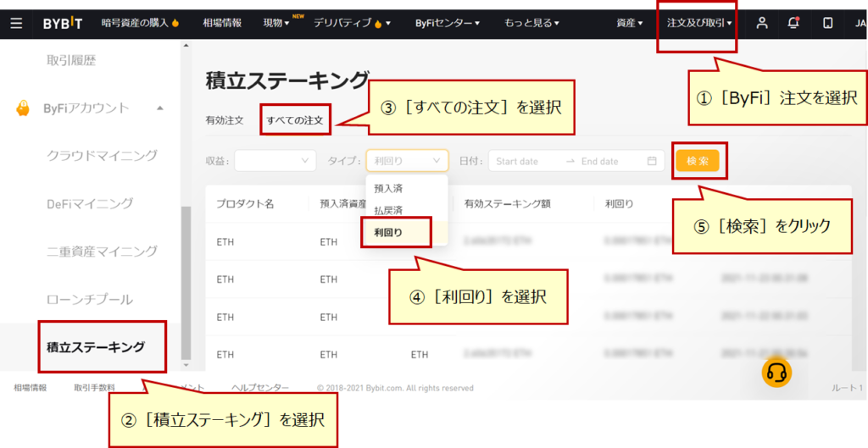Image resolution: width=868 pixels, height=448 pixels.
Task: Click the sidebar scrollbar up arrow
Action: coord(186,45)
